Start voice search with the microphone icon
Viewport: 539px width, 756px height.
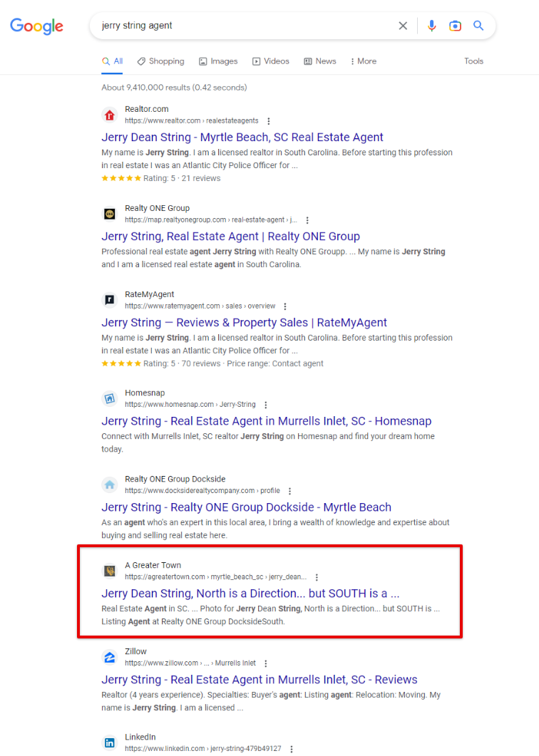coord(432,26)
